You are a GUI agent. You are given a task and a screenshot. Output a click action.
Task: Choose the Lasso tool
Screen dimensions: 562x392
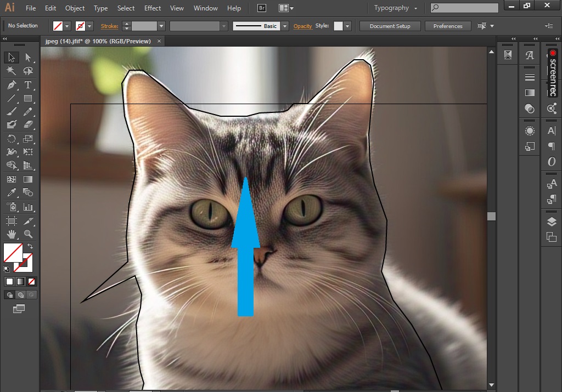coord(28,71)
